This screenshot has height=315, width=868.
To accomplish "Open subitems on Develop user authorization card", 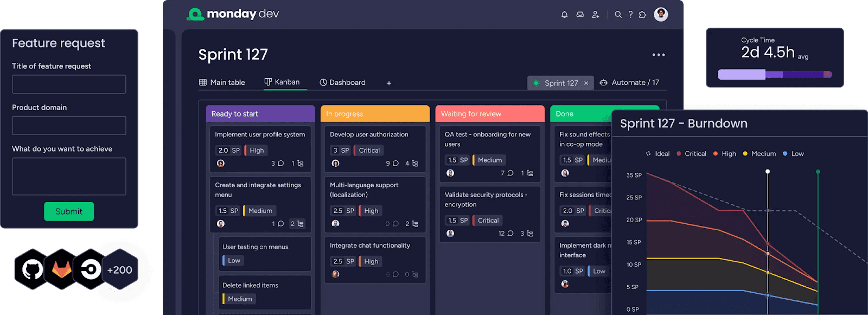I will click(x=412, y=163).
